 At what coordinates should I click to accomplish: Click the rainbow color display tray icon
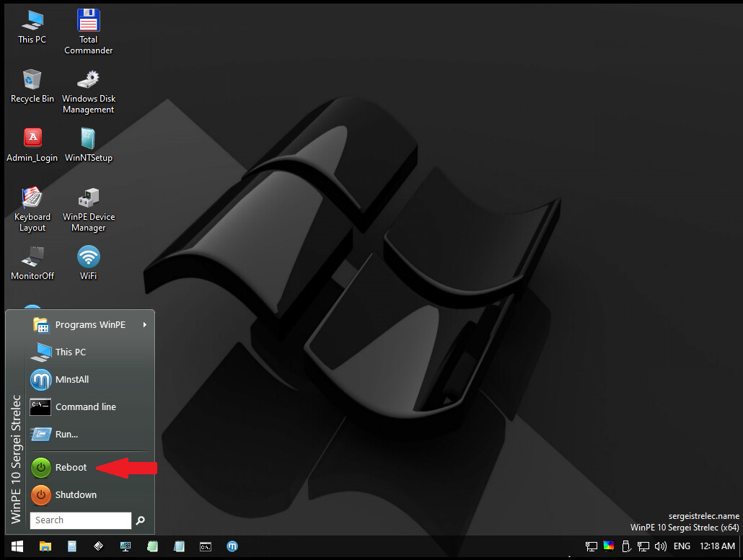pyautogui.click(x=608, y=546)
